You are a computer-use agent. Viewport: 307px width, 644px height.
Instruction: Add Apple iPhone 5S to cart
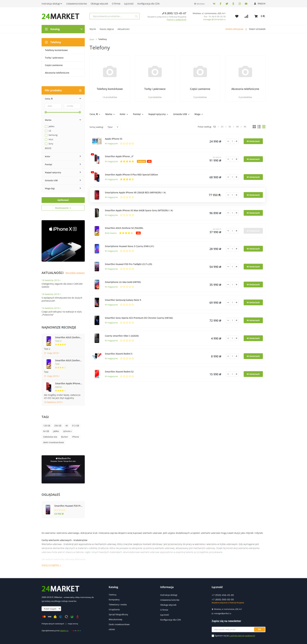(x=253, y=141)
